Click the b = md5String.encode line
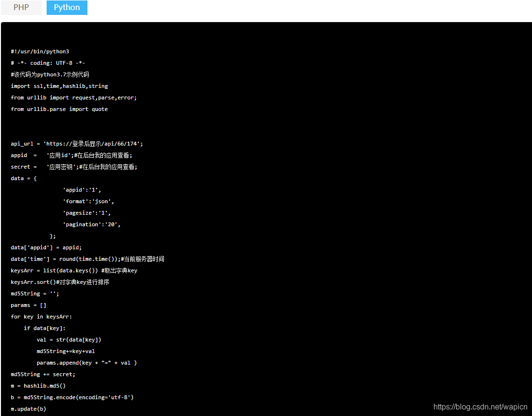The height and width of the screenshot is (416, 532). pyautogui.click(x=72, y=397)
